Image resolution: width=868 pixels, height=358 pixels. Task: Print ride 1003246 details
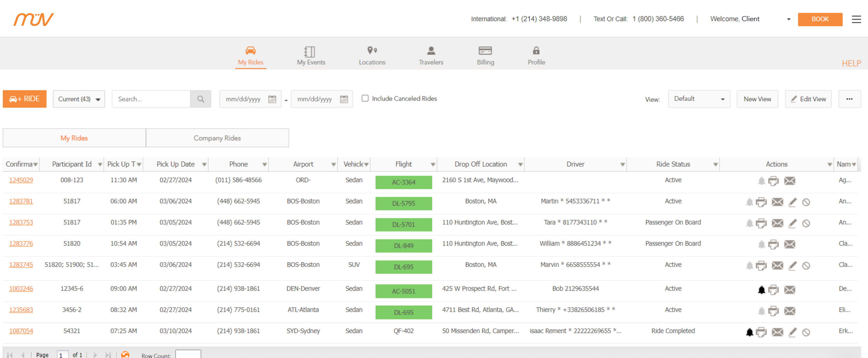773,290
